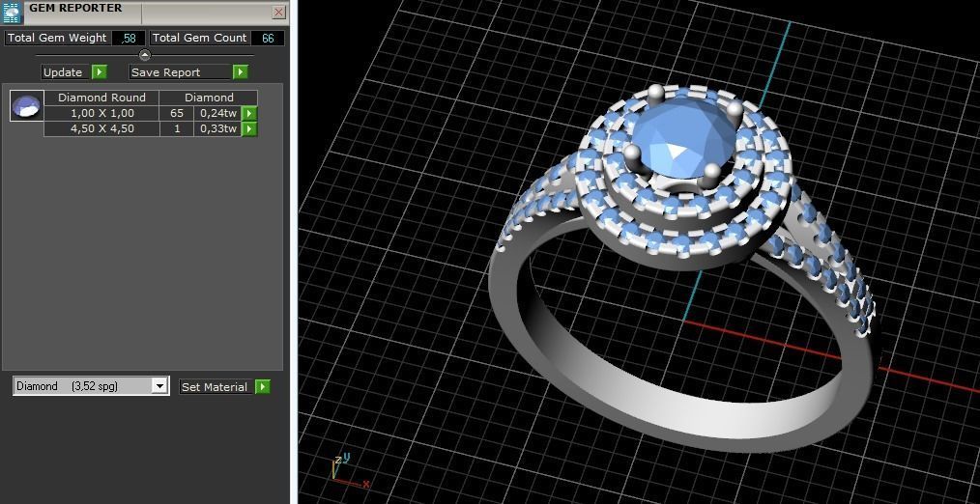Collapse the panel using round arrow toggle
Screen dimensions: 980x504
pos(145,56)
